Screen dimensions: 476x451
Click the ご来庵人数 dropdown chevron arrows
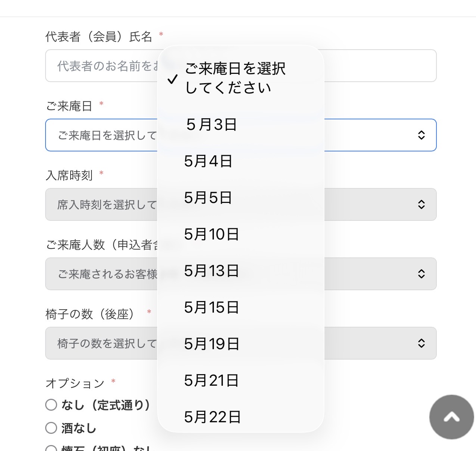pos(421,274)
